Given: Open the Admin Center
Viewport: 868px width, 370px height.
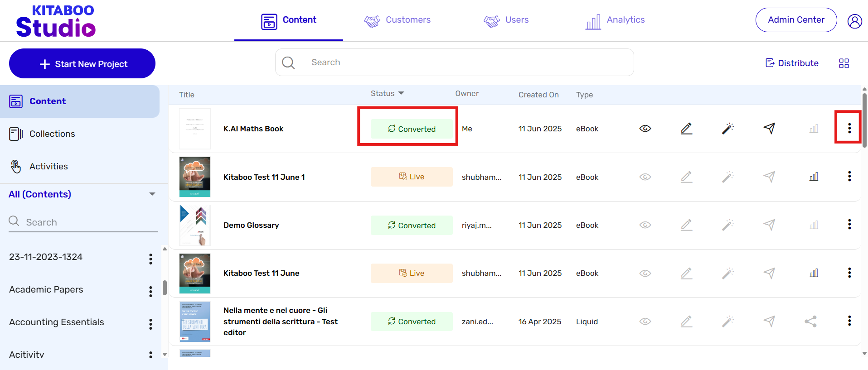Looking at the screenshot, I should click(x=796, y=20).
